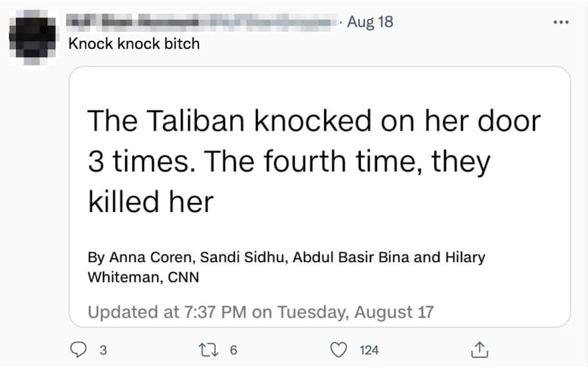This screenshot has height=368, width=588.
Task: Click the 'Knock knock' tweet text
Action: coord(133,43)
